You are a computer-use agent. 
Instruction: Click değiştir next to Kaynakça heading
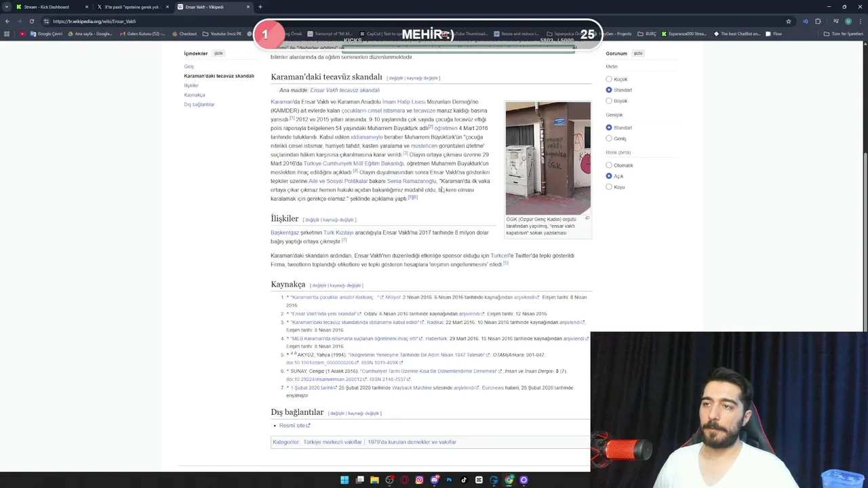point(319,285)
